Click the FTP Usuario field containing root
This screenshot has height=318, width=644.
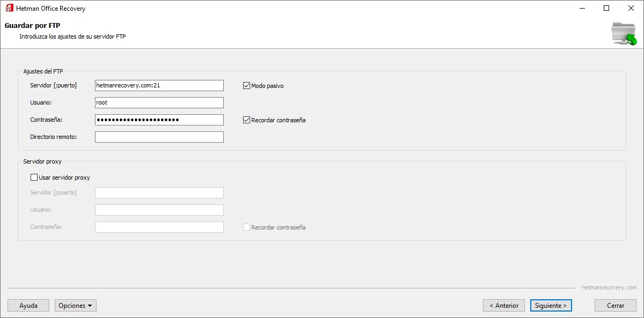pos(159,103)
